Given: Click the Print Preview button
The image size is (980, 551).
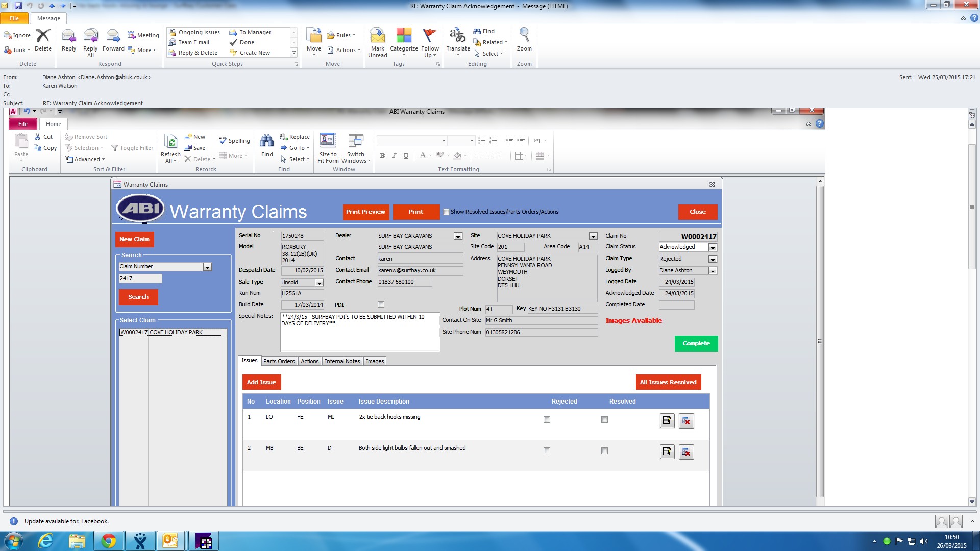Looking at the screenshot, I should pyautogui.click(x=365, y=212).
